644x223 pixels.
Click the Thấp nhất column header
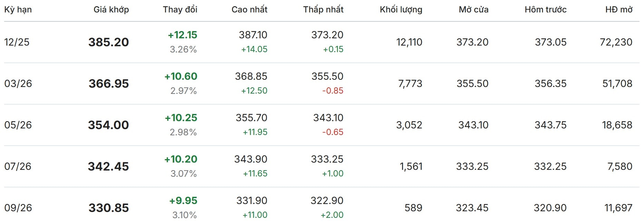point(323,10)
